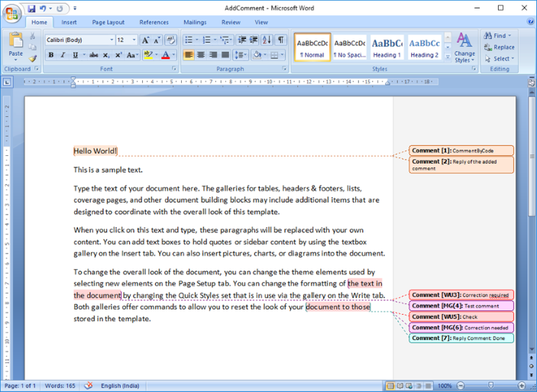Image resolution: width=537 pixels, height=392 pixels.
Task: Customize Quick Access Toolbar dropdown arrow
Action: click(75, 8)
